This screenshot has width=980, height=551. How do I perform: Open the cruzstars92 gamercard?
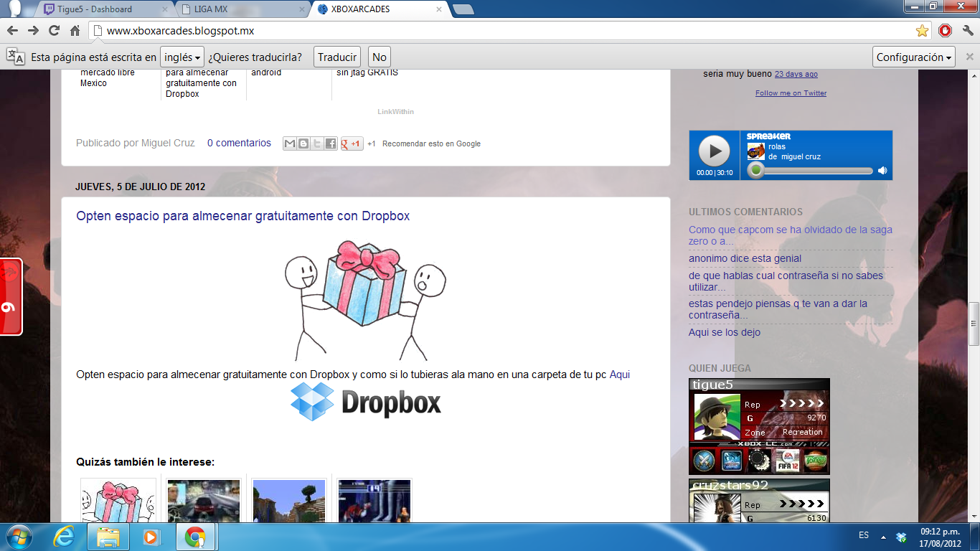point(759,501)
